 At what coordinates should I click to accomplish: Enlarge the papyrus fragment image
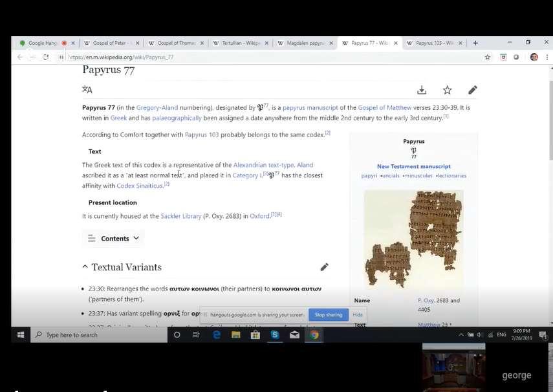[414, 239]
